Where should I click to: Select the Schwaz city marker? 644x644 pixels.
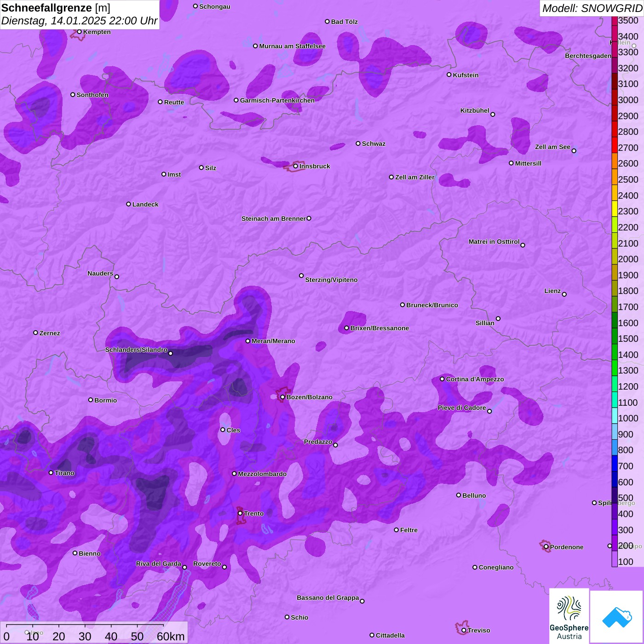358,144
